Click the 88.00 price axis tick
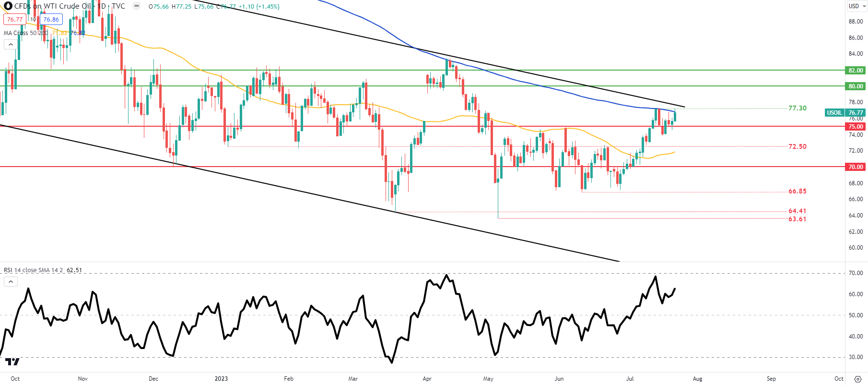The width and height of the screenshot is (868, 385). (856, 22)
